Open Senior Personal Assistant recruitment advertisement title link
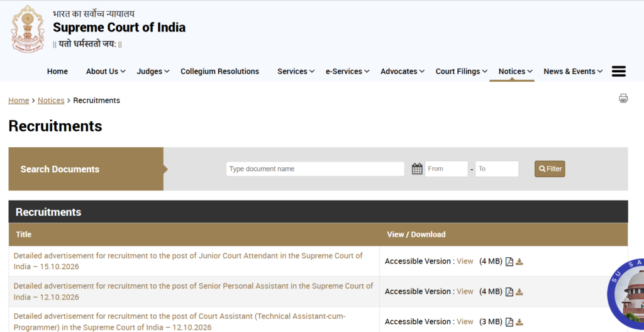The height and width of the screenshot is (332, 644). point(194,291)
